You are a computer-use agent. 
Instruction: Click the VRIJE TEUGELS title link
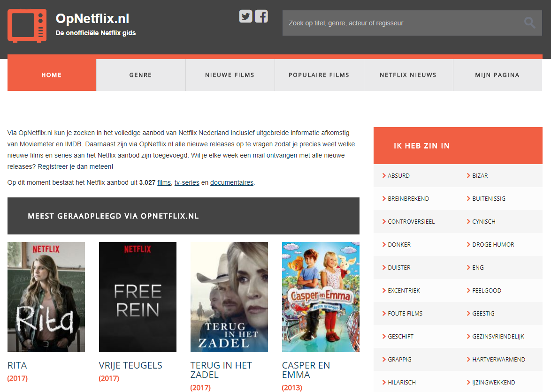(130, 365)
